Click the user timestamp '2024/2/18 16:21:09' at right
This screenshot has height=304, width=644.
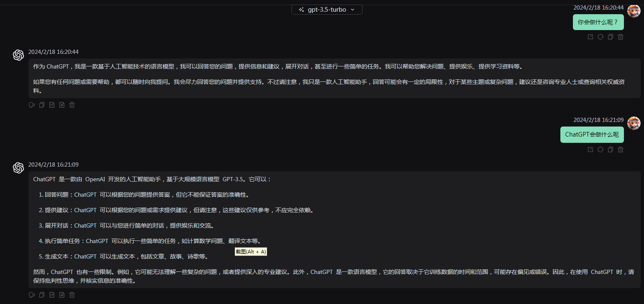598,120
